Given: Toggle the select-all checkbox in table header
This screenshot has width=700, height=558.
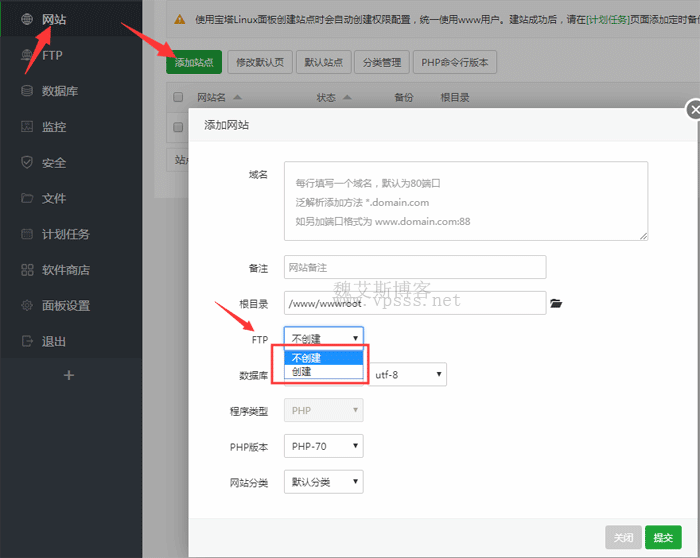Looking at the screenshot, I should coord(178,98).
